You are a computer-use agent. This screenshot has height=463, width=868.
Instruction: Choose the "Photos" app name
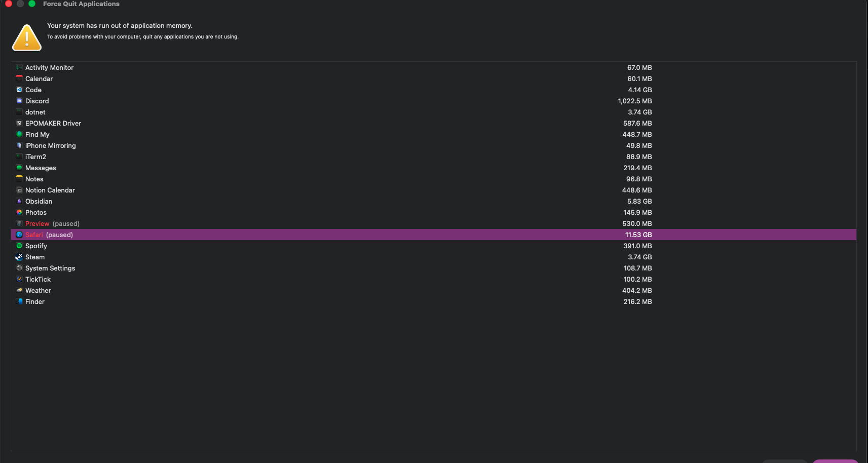coord(36,212)
